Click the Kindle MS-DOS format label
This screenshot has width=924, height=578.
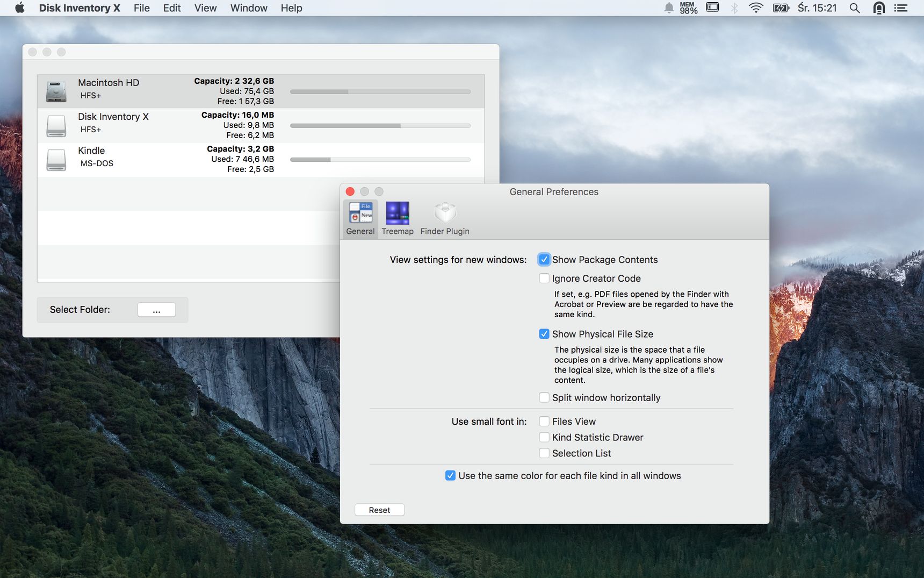[x=97, y=163]
